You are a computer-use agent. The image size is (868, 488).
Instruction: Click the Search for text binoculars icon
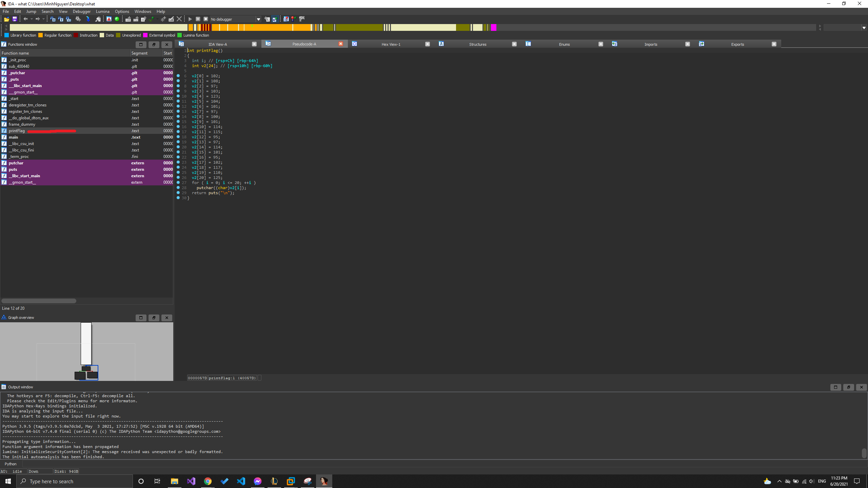point(61,19)
